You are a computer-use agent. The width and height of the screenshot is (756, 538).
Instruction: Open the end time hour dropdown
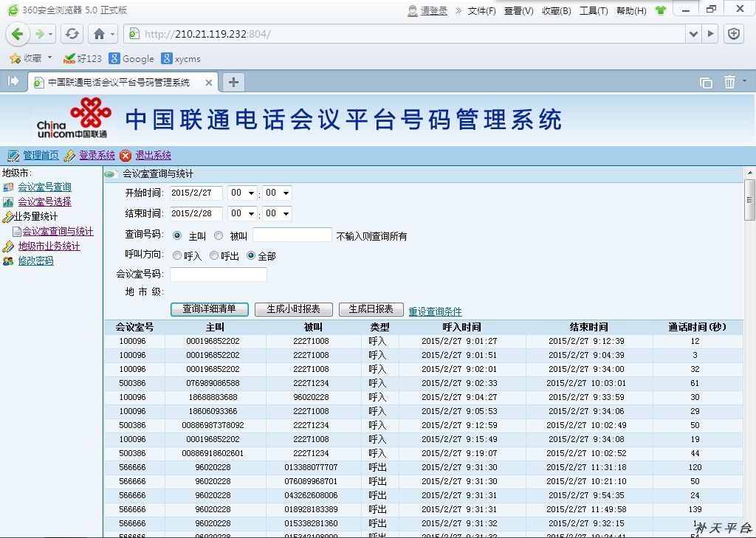[x=242, y=213]
